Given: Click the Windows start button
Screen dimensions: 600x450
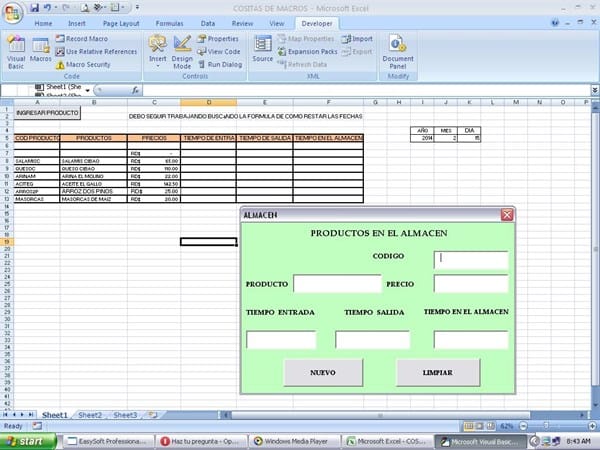Looking at the screenshot, I should (28, 442).
